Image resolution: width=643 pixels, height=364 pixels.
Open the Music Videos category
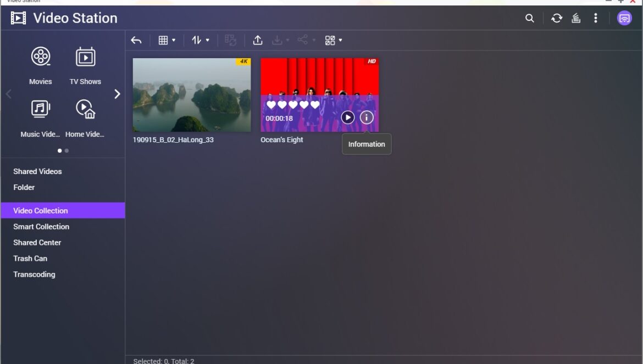pyautogui.click(x=40, y=119)
